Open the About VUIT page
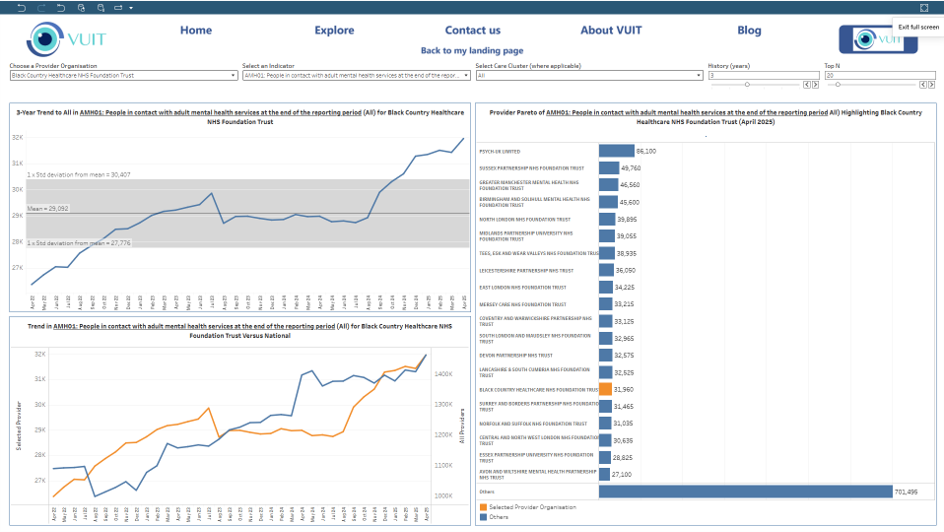944x532 pixels. pyautogui.click(x=611, y=30)
